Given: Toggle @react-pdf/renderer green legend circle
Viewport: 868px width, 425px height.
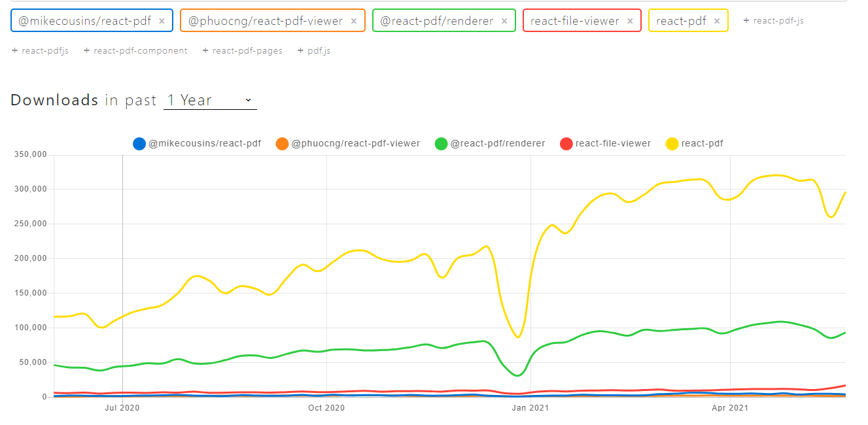Looking at the screenshot, I should click(x=441, y=144).
